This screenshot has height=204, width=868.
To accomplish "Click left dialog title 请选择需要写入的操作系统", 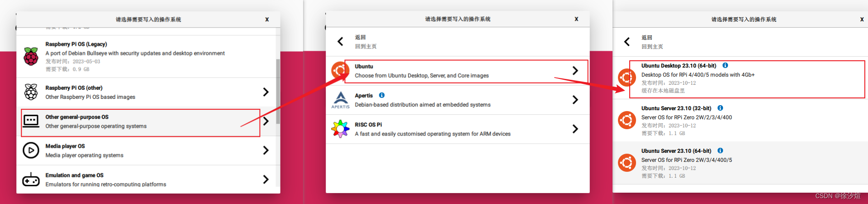I will coord(148,19).
